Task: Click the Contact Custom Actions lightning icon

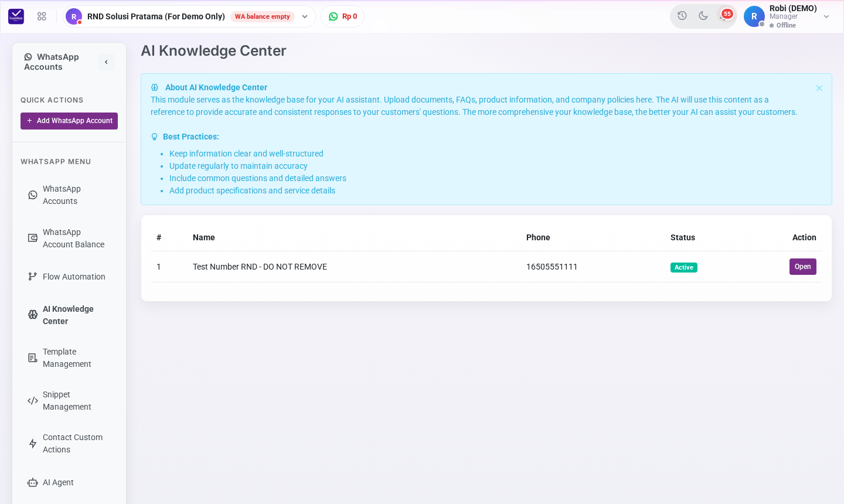Action: pos(33,444)
